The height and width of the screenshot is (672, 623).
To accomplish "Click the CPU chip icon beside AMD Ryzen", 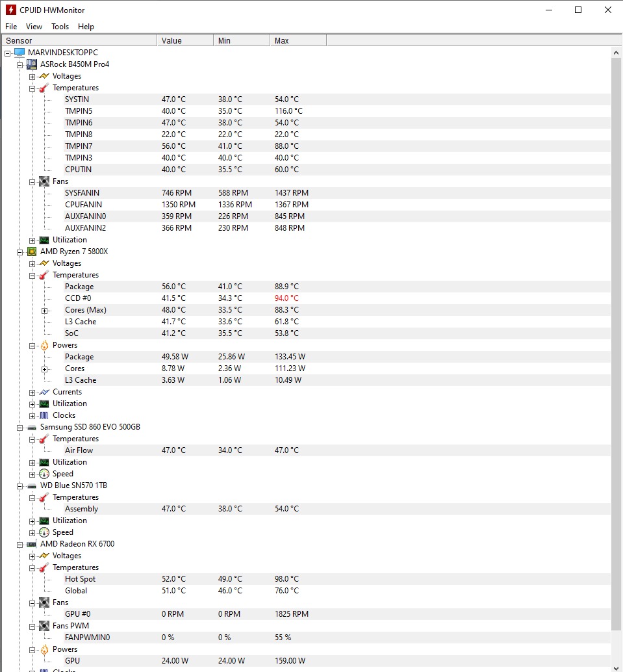I will 32,252.
